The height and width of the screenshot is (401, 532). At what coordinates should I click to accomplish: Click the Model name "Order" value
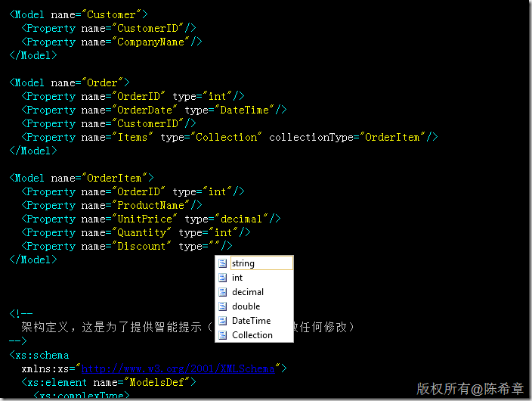102,82
